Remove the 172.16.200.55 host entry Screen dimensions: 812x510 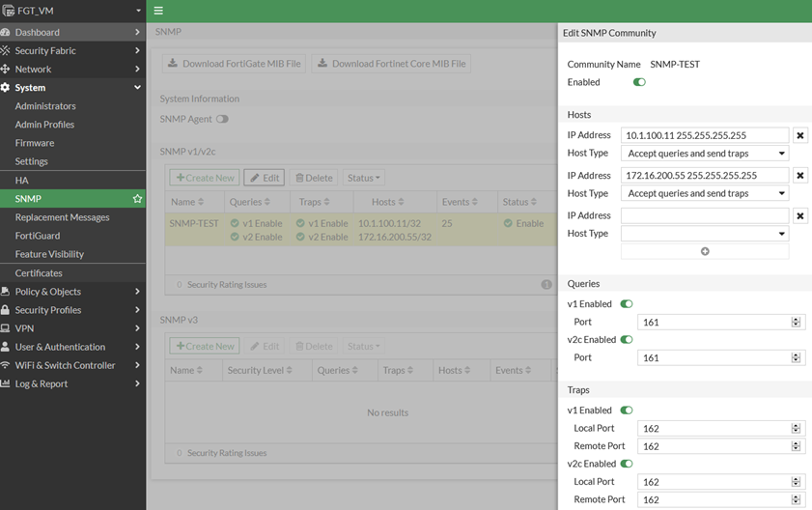click(799, 176)
